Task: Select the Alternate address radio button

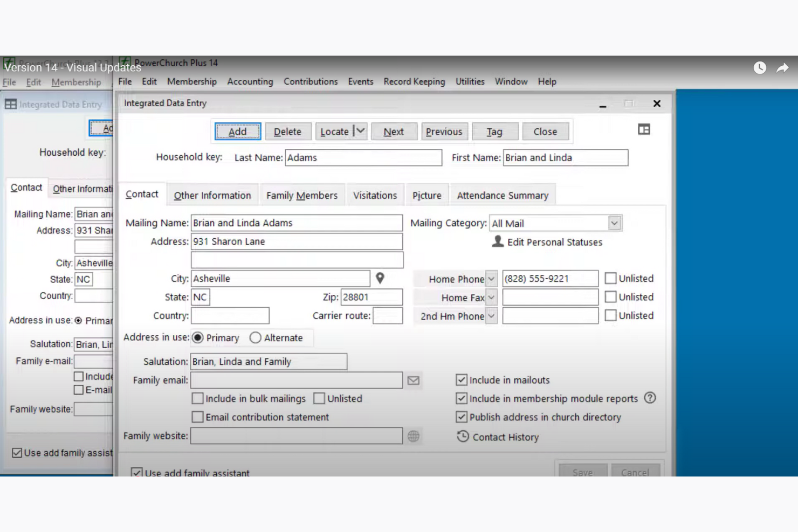Action: coord(256,337)
